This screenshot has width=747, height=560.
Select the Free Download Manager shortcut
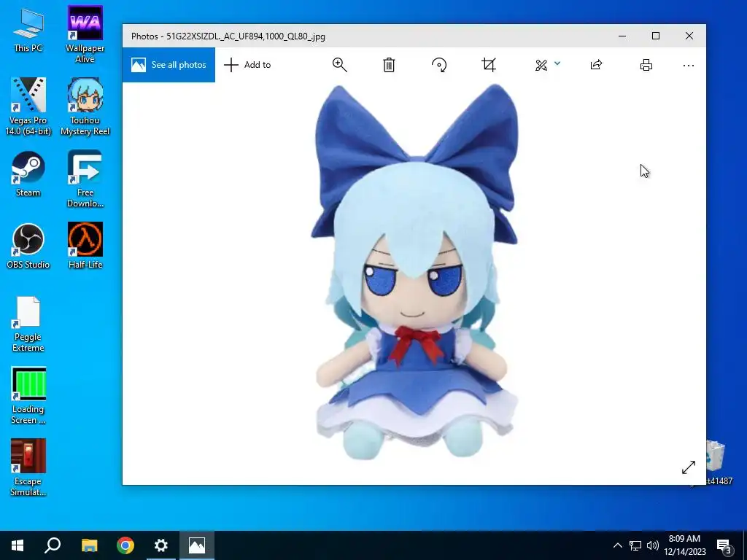[85, 179]
